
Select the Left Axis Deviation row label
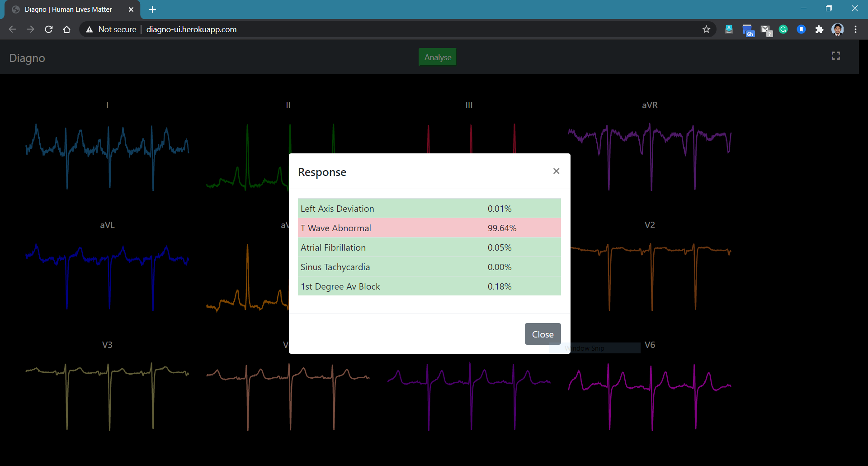tap(337, 209)
